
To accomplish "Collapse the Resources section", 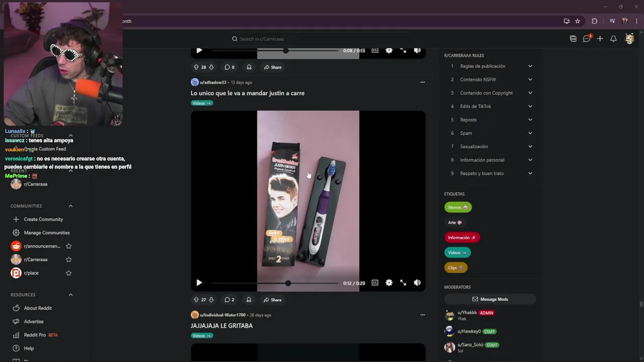I will [x=70, y=295].
